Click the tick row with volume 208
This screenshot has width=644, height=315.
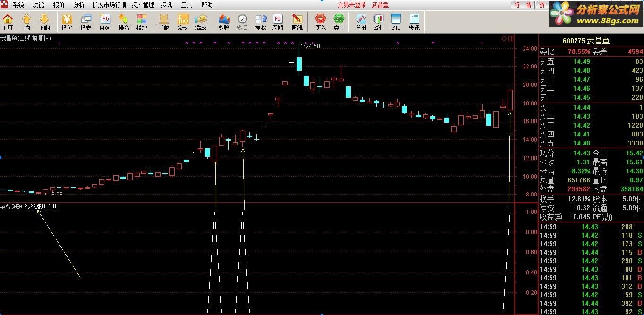pos(591,227)
